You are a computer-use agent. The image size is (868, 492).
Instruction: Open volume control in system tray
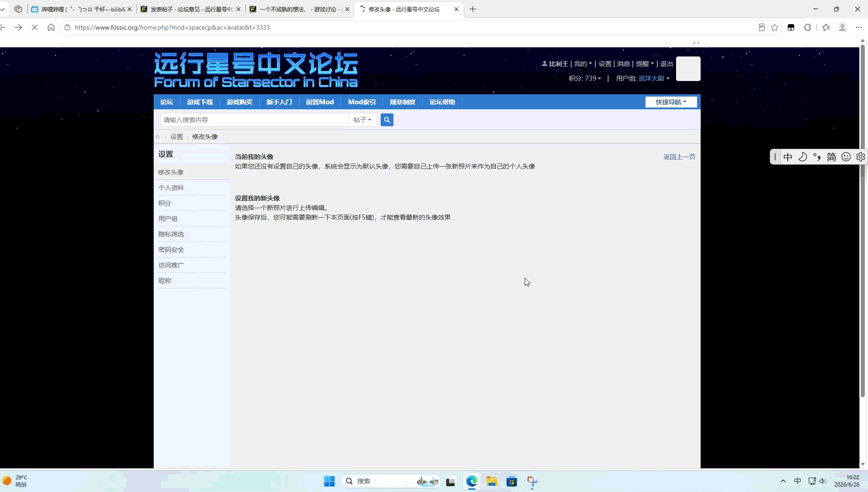click(823, 481)
